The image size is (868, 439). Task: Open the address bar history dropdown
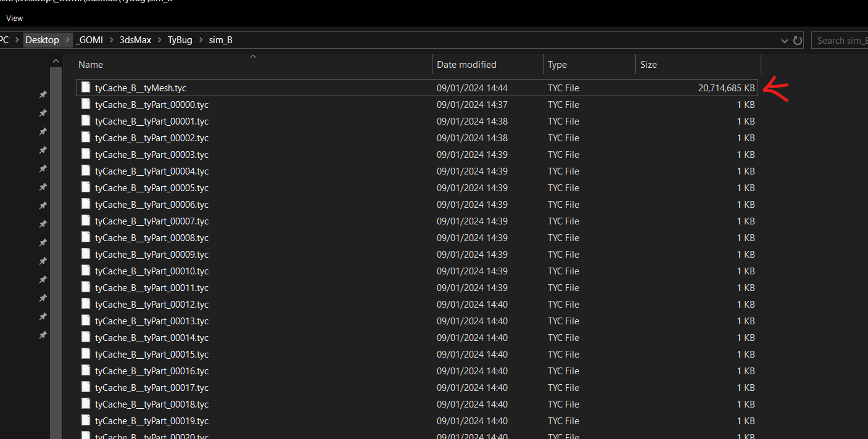[785, 41]
